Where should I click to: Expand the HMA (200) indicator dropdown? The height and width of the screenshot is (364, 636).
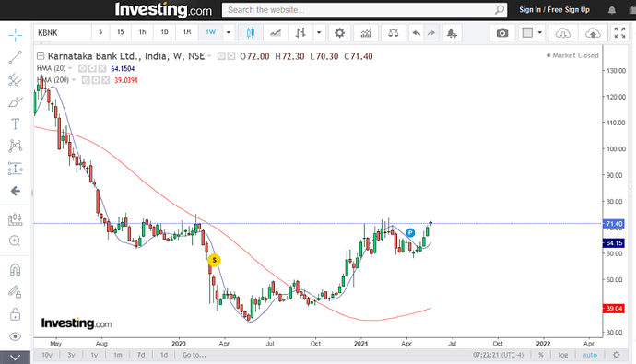point(74,80)
